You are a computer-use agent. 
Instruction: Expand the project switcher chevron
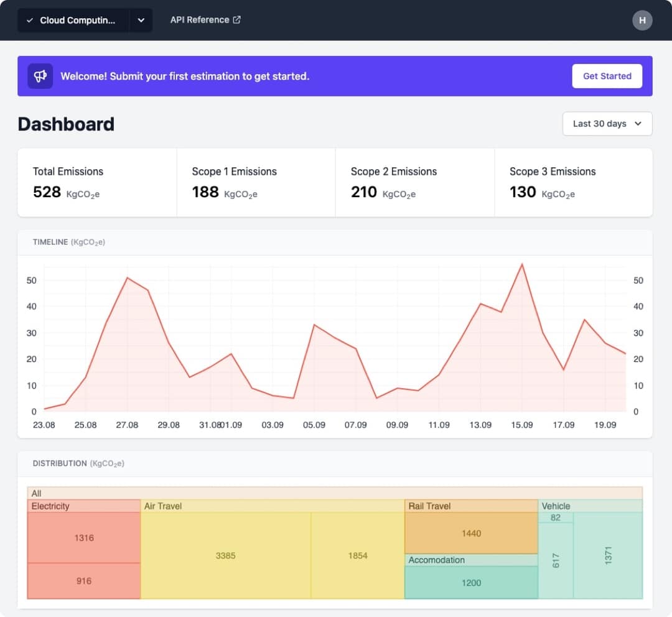click(141, 20)
